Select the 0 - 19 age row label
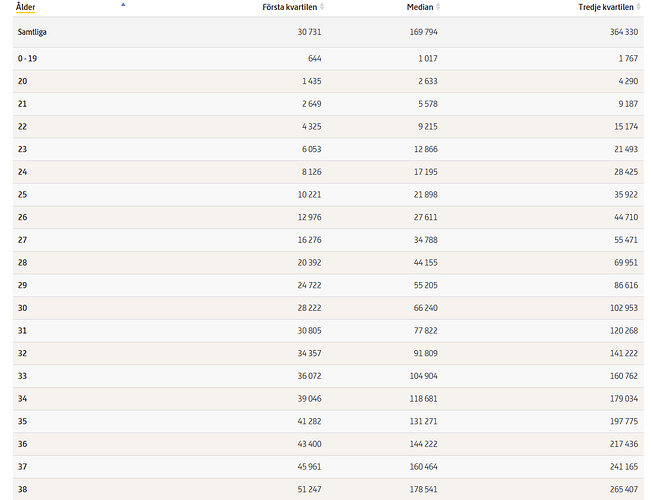This screenshot has height=500, width=651. (x=27, y=59)
